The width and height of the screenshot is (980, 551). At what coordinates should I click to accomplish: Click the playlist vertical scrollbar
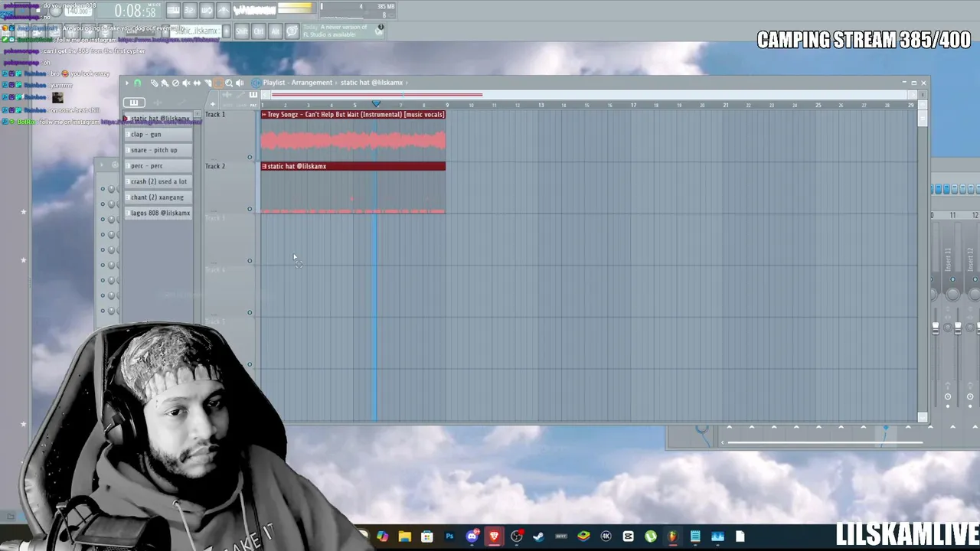coord(923,260)
